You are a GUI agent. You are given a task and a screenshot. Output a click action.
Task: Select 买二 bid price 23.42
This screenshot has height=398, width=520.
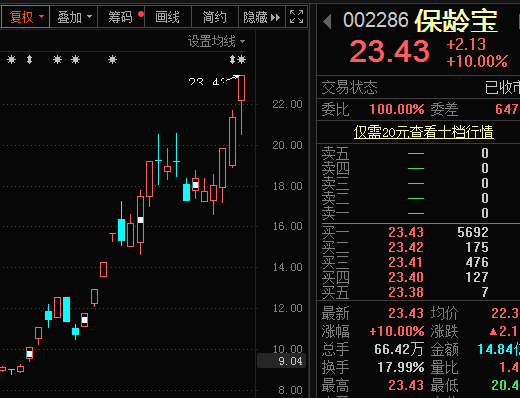pos(406,247)
